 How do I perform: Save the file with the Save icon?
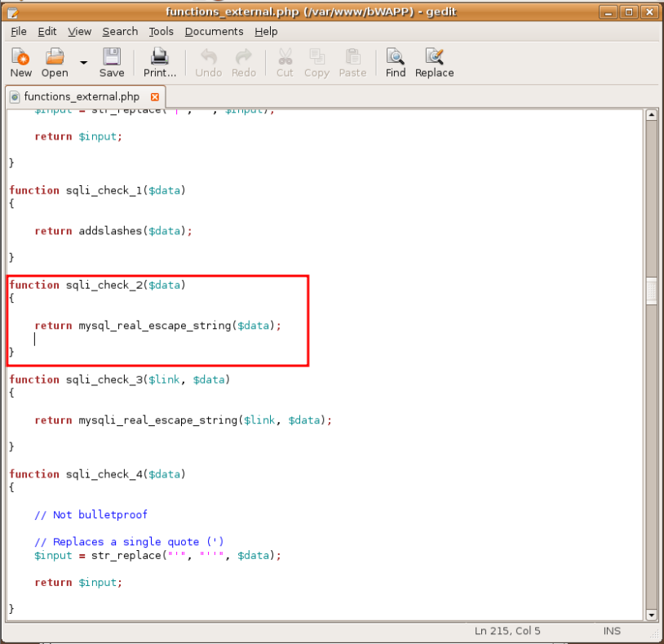[x=111, y=61]
